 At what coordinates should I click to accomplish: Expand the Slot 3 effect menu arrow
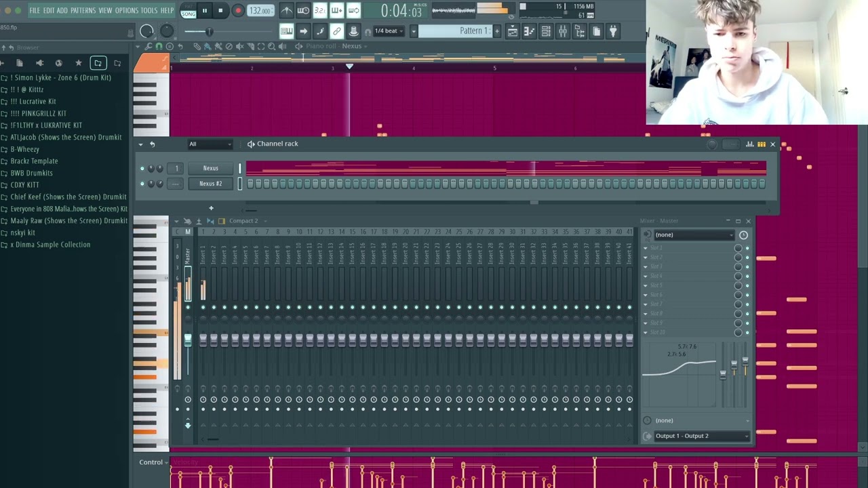pyautogui.click(x=646, y=266)
